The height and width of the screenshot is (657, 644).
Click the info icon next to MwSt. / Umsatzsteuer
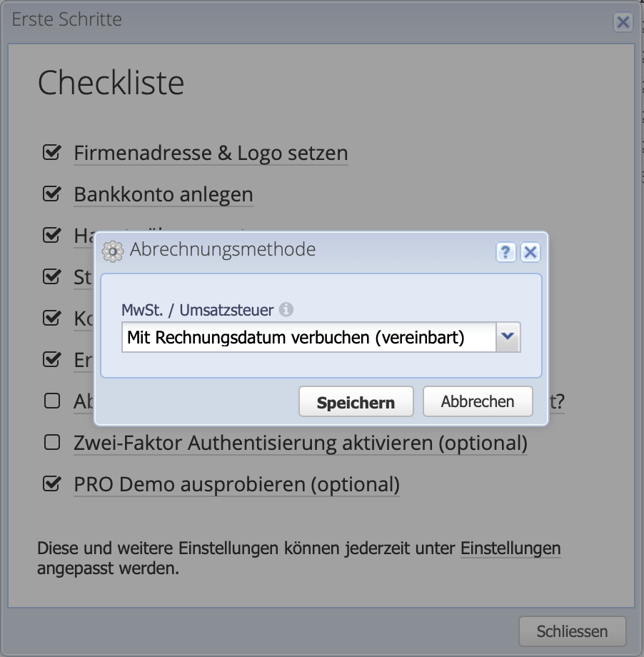pyautogui.click(x=286, y=308)
